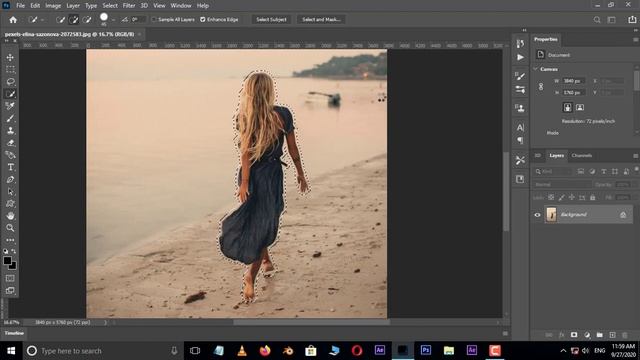Toggle Quick Mask mode in the toolbox

pos(10,278)
